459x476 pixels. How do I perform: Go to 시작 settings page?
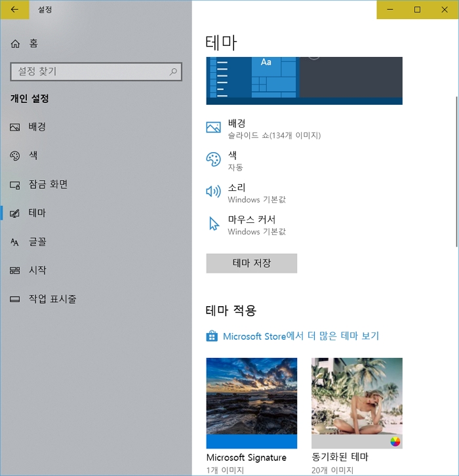pyautogui.click(x=37, y=270)
